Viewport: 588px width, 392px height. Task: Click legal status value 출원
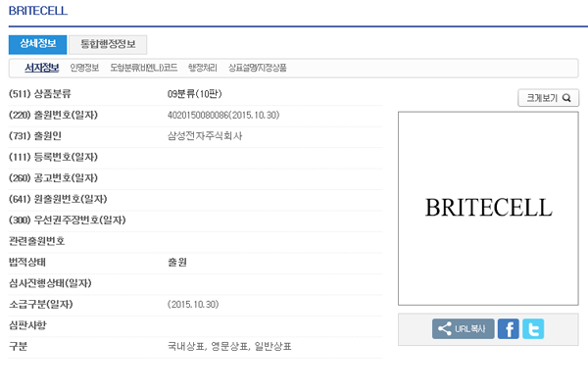click(x=177, y=262)
